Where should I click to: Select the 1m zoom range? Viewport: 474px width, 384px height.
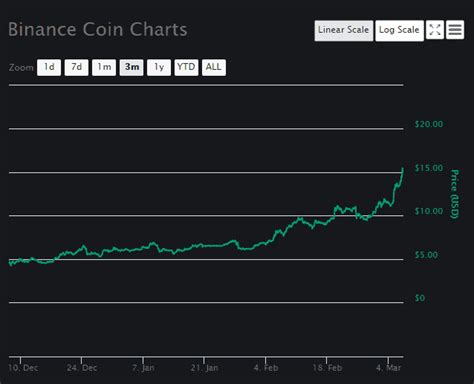104,67
